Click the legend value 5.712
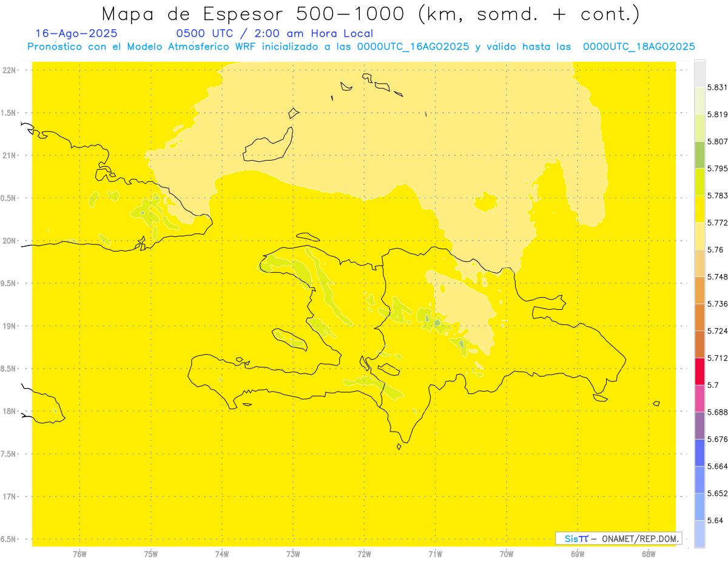Image resolution: width=728 pixels, height=562 pixels. (x=718, y=358)
